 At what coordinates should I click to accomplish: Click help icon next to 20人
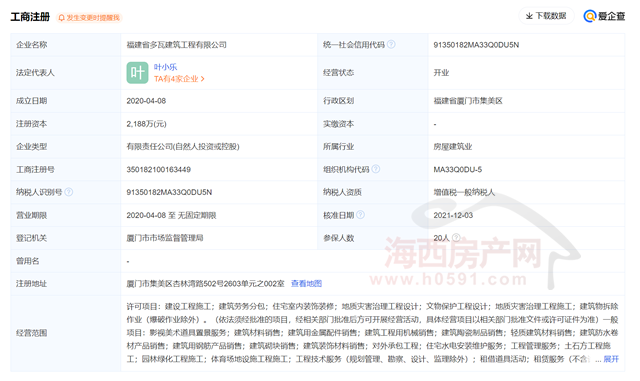(456, 237)
